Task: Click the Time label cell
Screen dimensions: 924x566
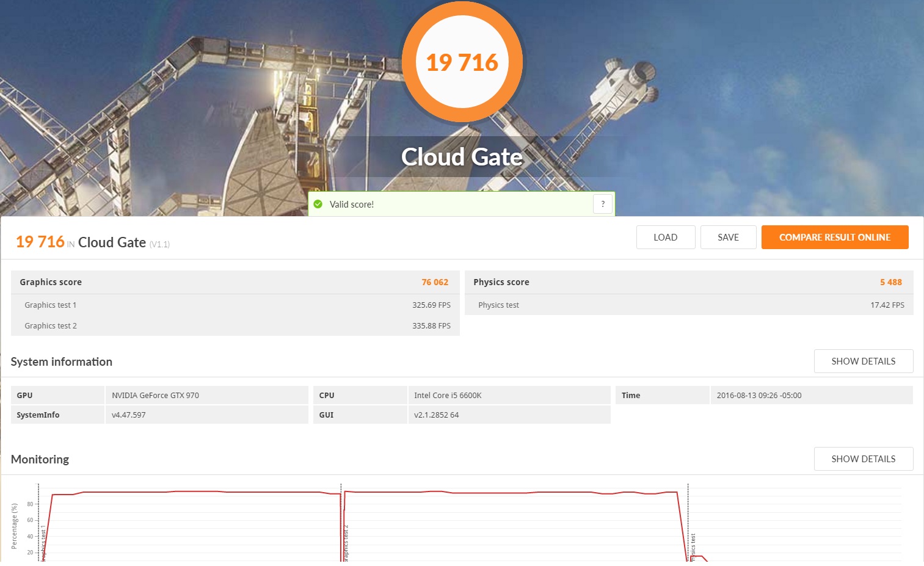Action: click(x=662, y=396)
